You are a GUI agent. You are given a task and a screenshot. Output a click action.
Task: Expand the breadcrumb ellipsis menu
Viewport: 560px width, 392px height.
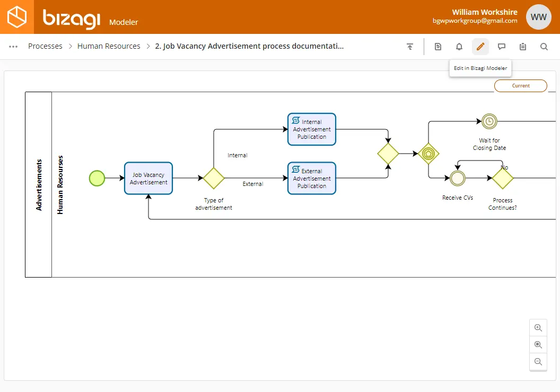tap(13, 47)
